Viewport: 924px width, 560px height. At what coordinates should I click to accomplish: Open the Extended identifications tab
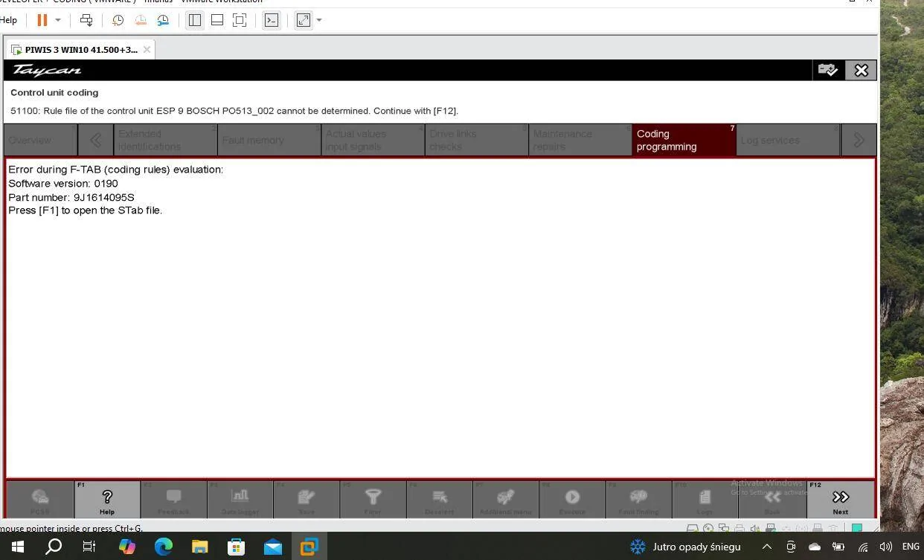(166, 140)
